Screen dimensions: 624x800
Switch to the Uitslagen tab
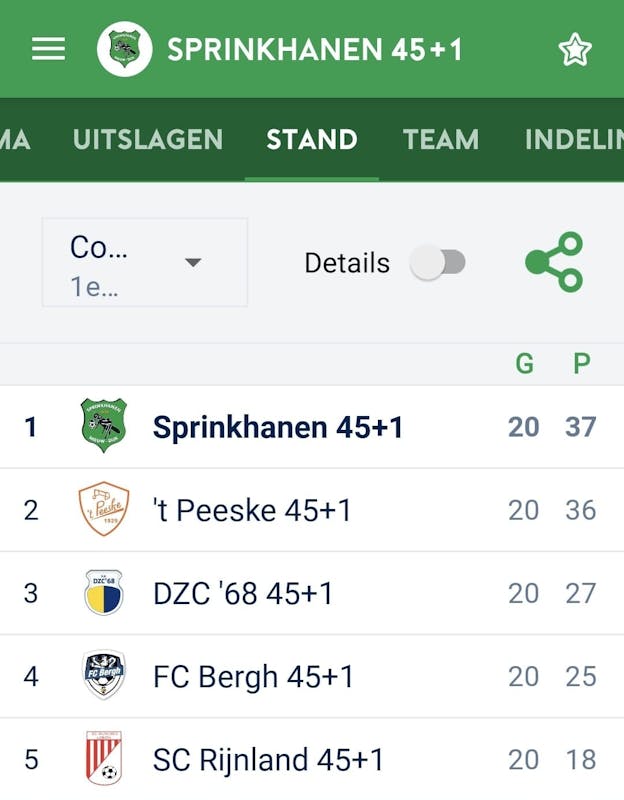pos(148,139)
